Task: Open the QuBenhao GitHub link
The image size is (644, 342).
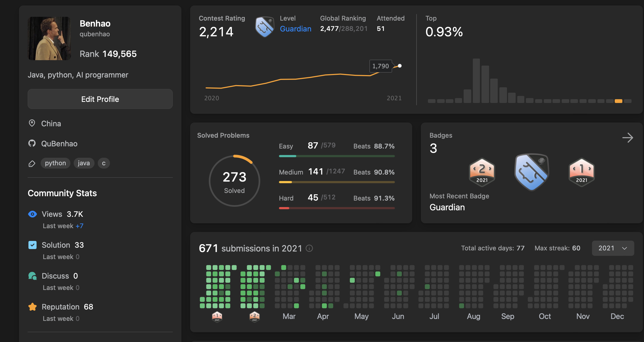Action: point(59,144)
